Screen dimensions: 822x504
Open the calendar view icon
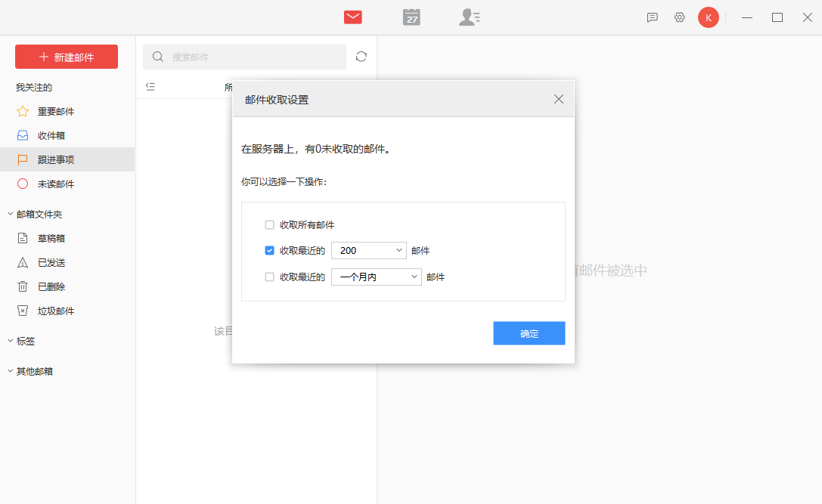411,17
